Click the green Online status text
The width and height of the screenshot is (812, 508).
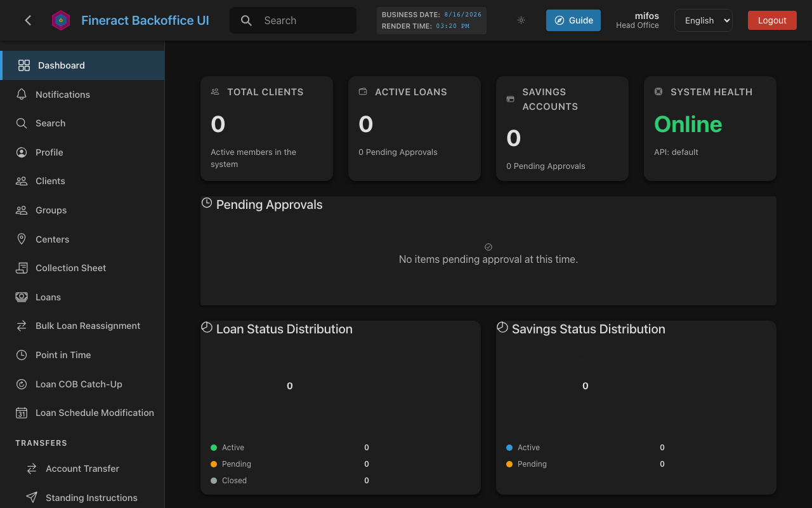(688, 124)
